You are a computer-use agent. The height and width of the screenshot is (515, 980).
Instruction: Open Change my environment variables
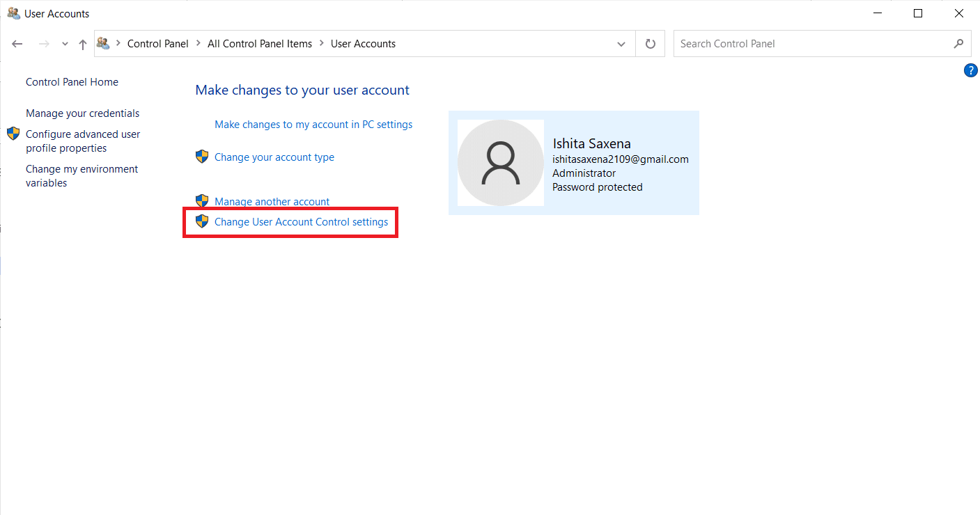click(81, 175)
